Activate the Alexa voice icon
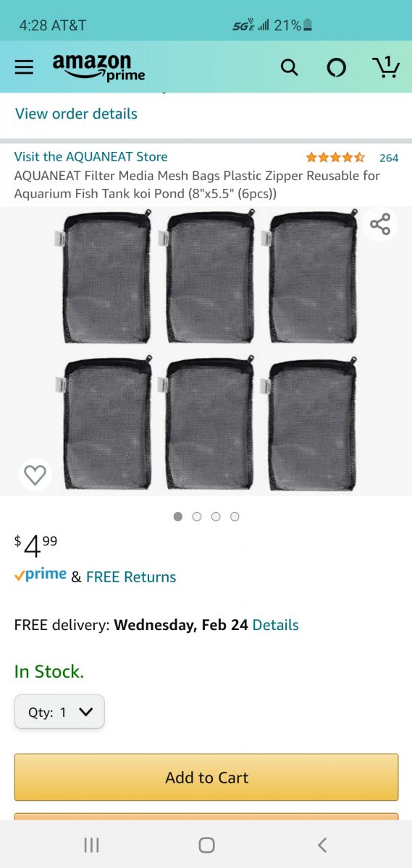Screen dimensions: 412x868 point(336,67)
